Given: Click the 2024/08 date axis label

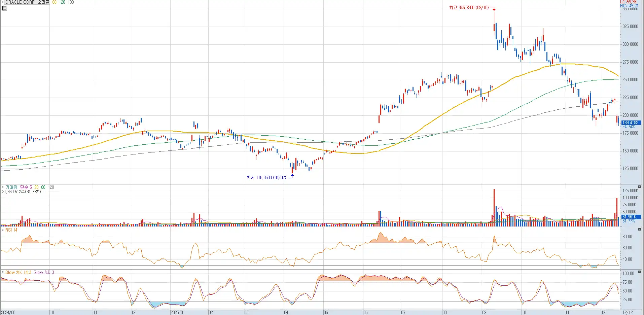Looking at the screenshot, I should coord(8,312).
